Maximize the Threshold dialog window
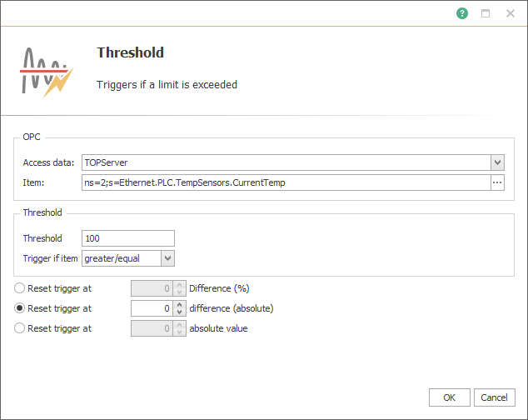 pos(486,13)
